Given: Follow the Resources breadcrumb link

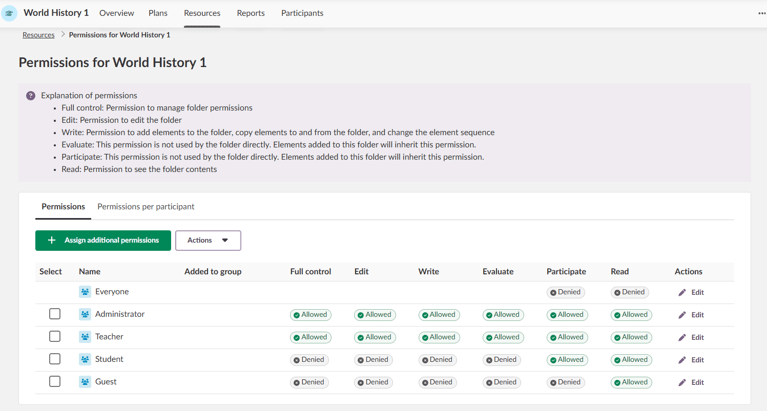Looking at the screenshot, I should click(38, 35).
